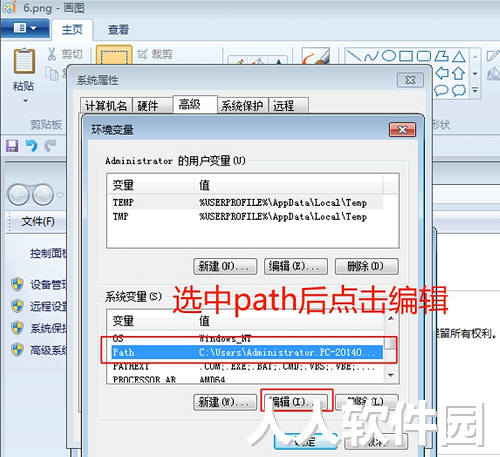Switch to the 远程 tab
The height and width of the screenshot is (457, 500).
288,106
